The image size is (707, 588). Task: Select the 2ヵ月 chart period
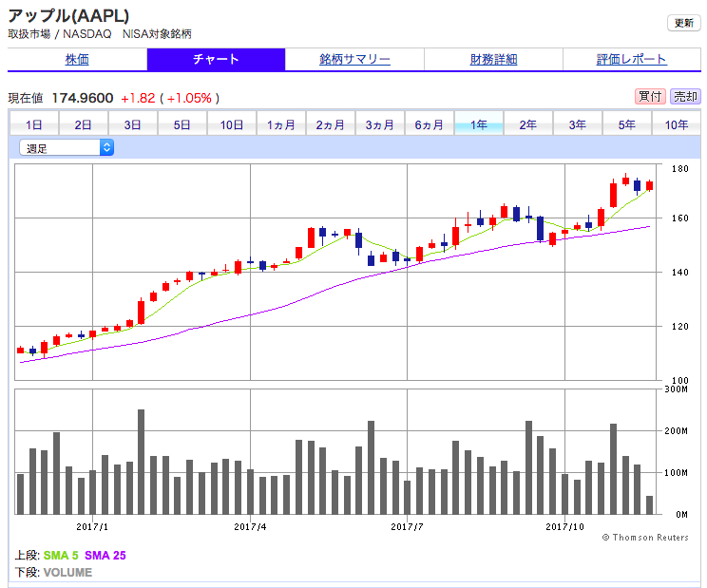pyautogui.click(x=331, y=124)
